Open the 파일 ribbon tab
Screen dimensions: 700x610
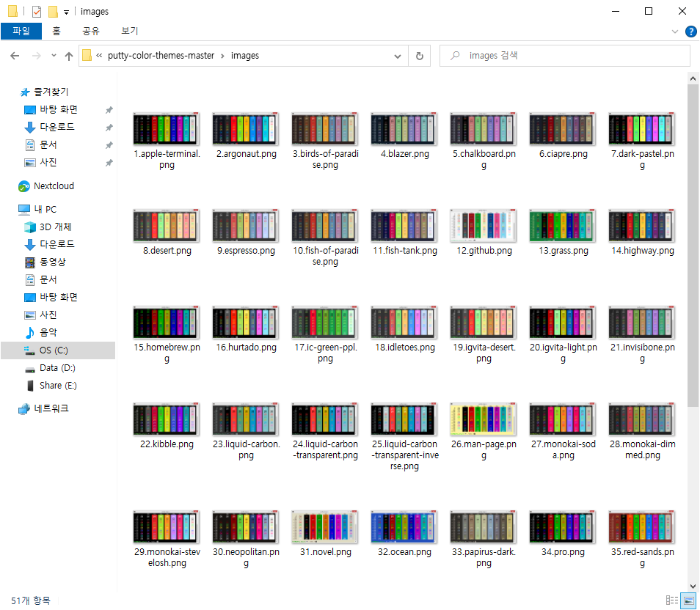21,31
